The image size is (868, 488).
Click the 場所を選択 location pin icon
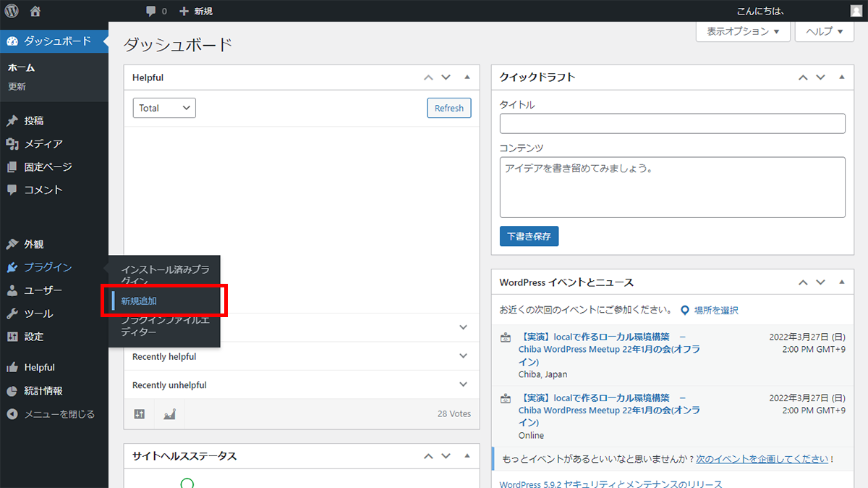tap(685, 310)
